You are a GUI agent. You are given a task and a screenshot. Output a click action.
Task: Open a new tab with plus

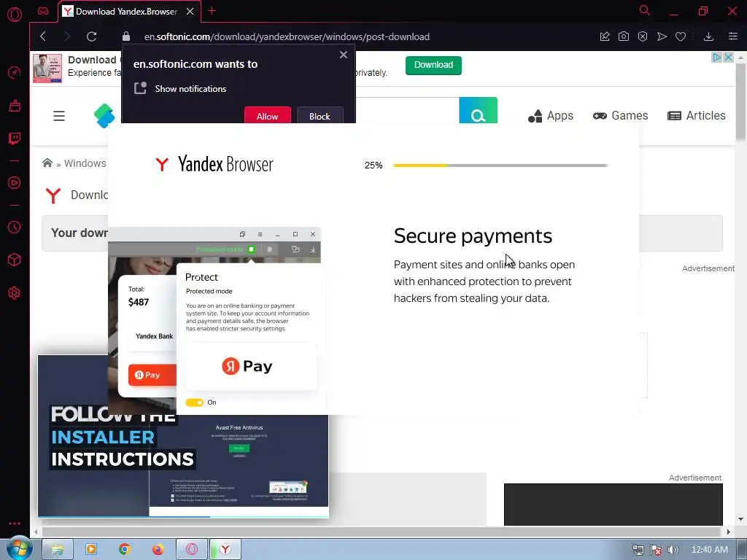(x=212, y=11)
